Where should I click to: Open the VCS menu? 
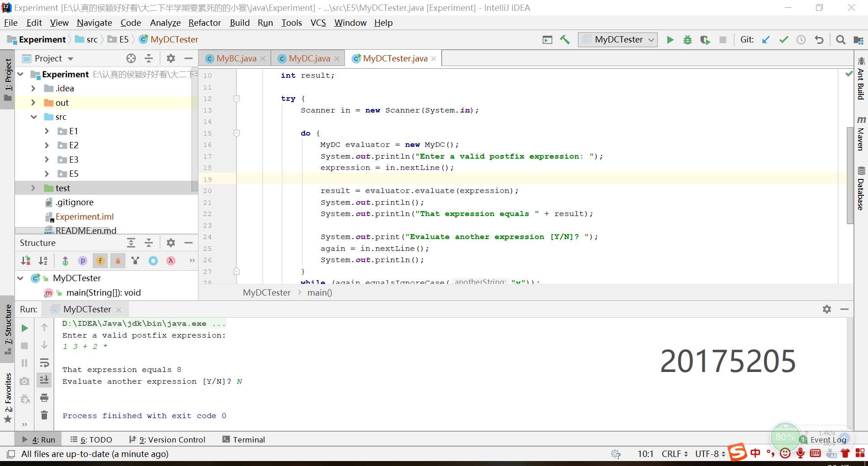click(318, 23)
